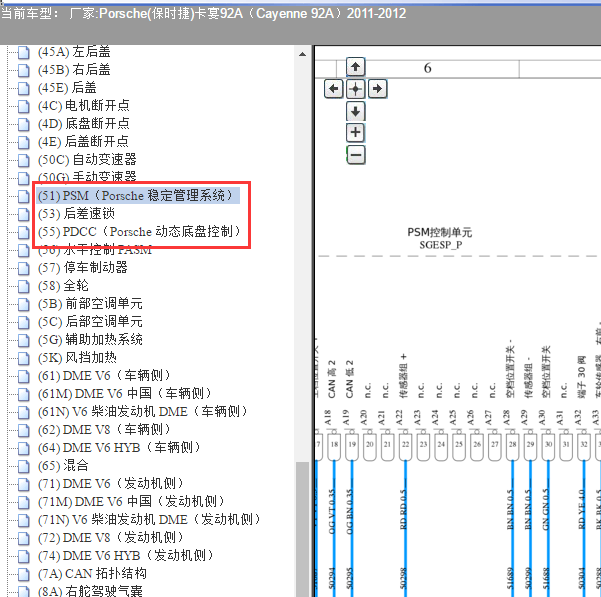Screen dimensions: 601x597
Task: Pan diagram up with the up arrow button
Action: pyautogui.click(x=355, y=67)
